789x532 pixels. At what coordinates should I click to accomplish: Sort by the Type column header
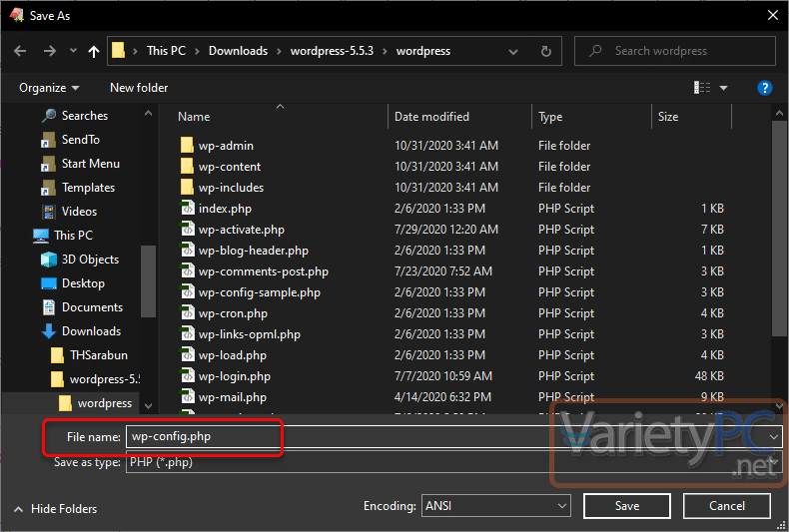pyautogui.click(x=550, y=117)
